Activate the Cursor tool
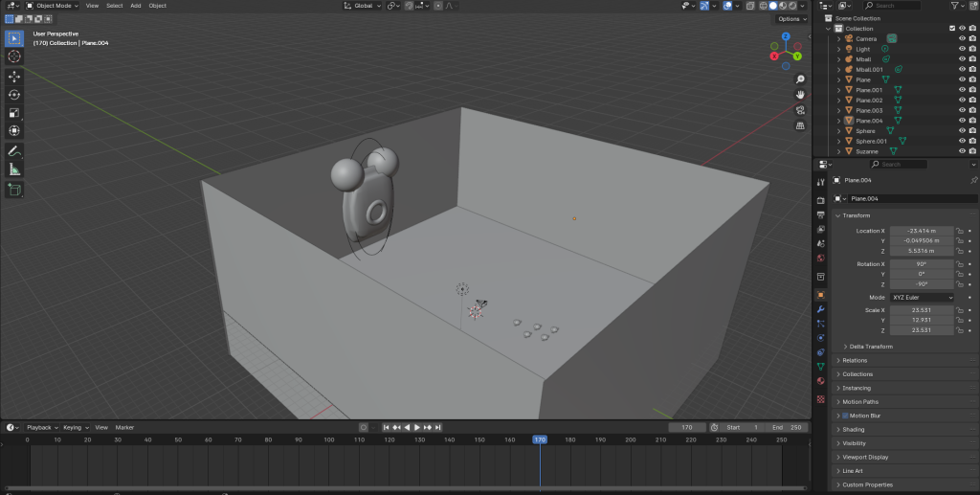Image resolution: width=980 pixels, height=495 pixels. coord(14,56)
